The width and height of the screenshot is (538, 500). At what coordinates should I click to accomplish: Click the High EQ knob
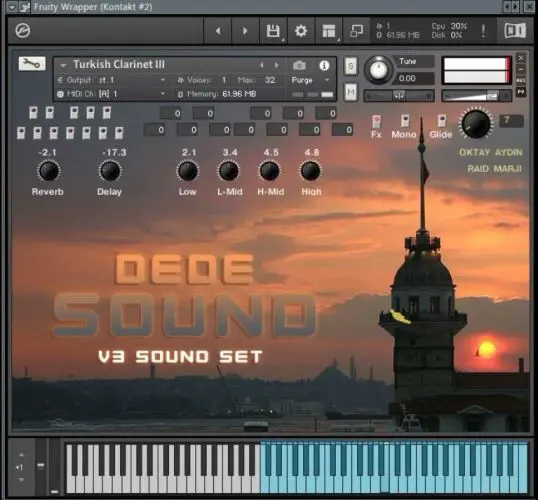(311, 171)
